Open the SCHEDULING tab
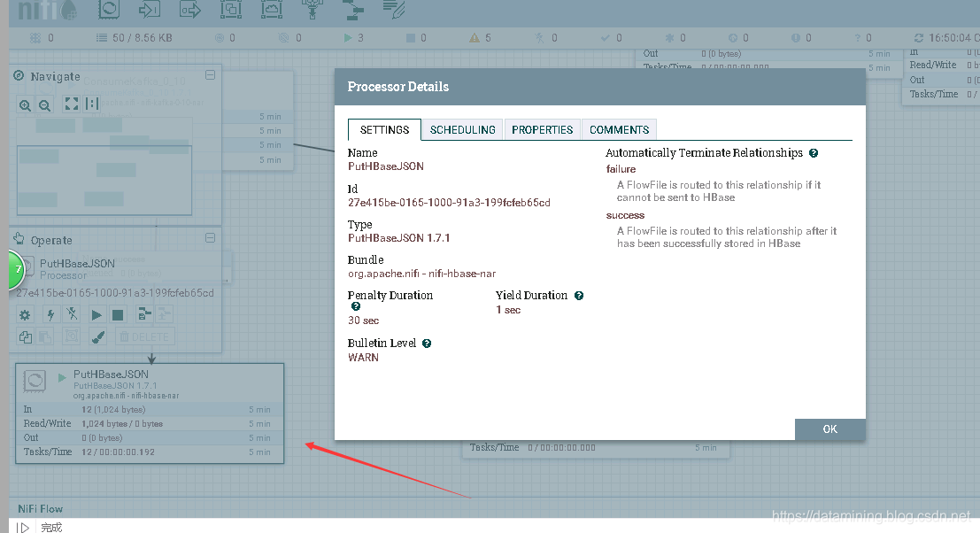The height and width of the screenshot is (533, 980). 462,130
